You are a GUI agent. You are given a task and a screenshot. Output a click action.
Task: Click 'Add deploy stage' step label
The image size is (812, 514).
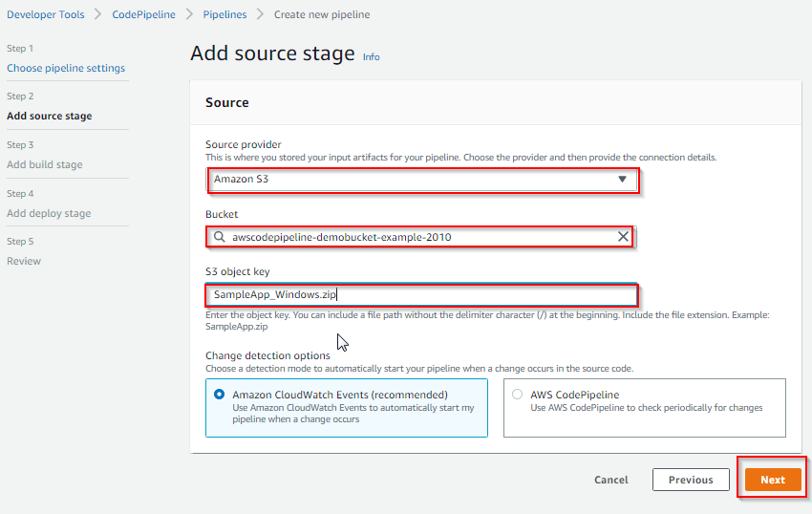(x=49, y=213)
